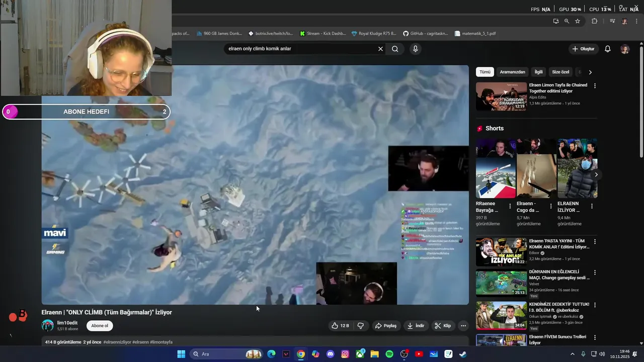
Task: Start voice search with the microphone icon
Action: [x=415, y=49]
